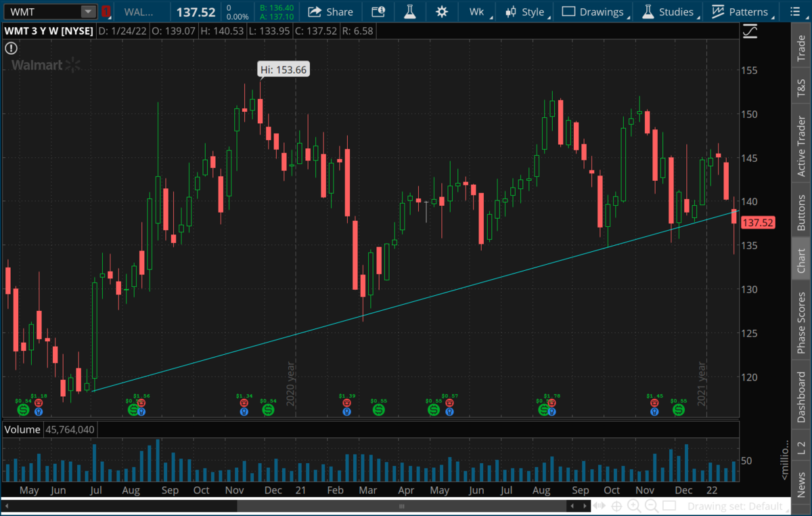
Task: Click the blue conference call icon under $1.39
Action: 346,411
